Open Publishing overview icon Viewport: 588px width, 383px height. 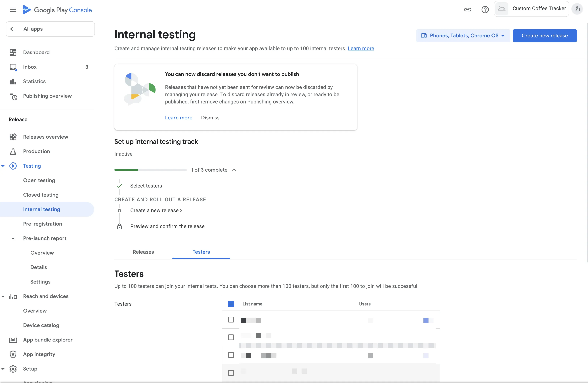coord(13,96)
